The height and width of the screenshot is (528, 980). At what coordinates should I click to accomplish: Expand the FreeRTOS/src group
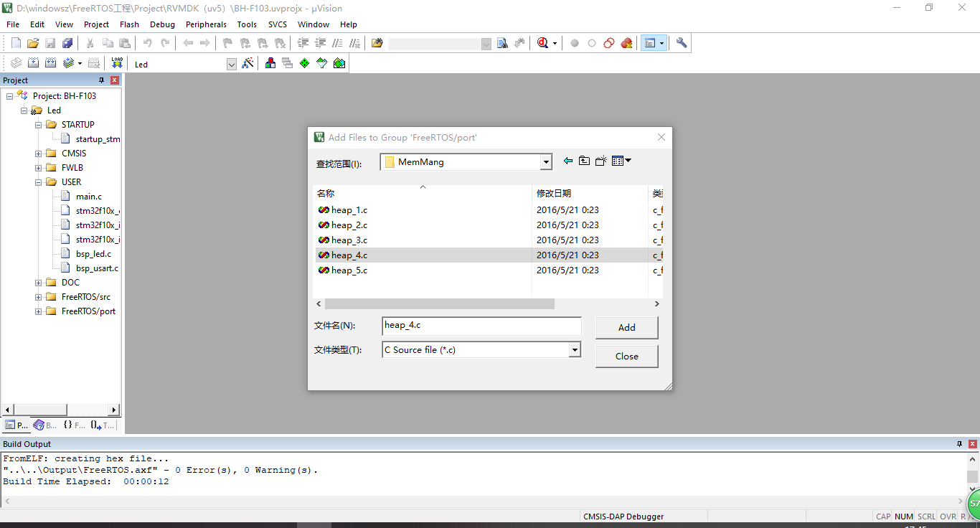37,296
